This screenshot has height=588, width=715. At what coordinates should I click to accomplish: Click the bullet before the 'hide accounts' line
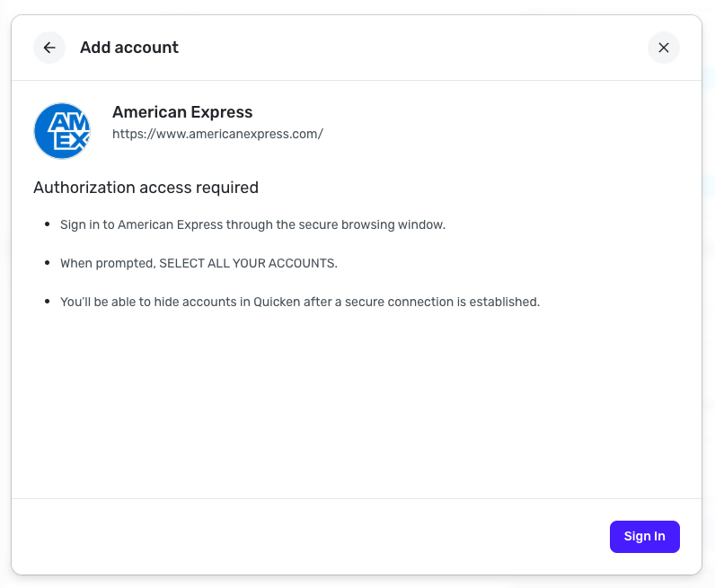[x=47, y=302]
